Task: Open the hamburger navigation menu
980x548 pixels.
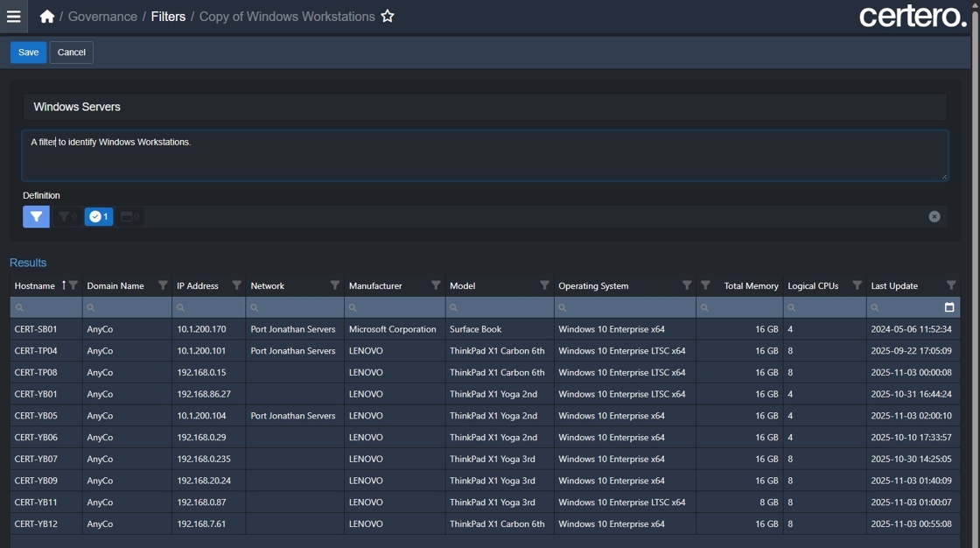Action: pyautogui.click(x=13, y=17)
